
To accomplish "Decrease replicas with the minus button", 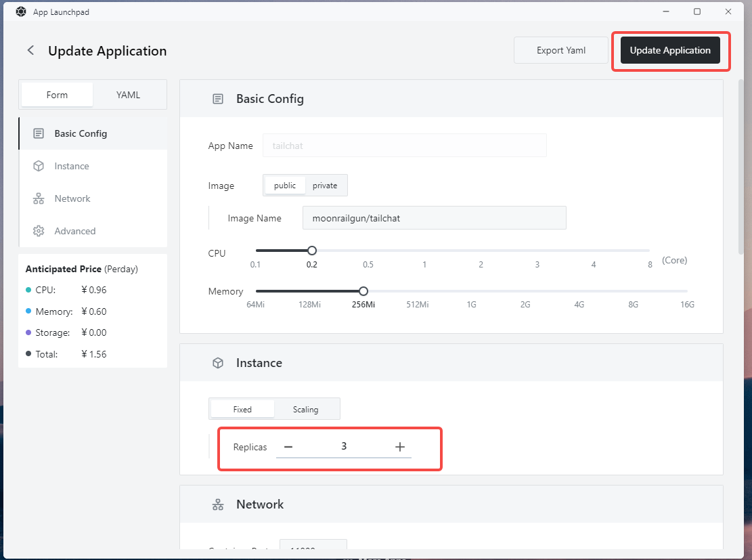I will (288, 447).
